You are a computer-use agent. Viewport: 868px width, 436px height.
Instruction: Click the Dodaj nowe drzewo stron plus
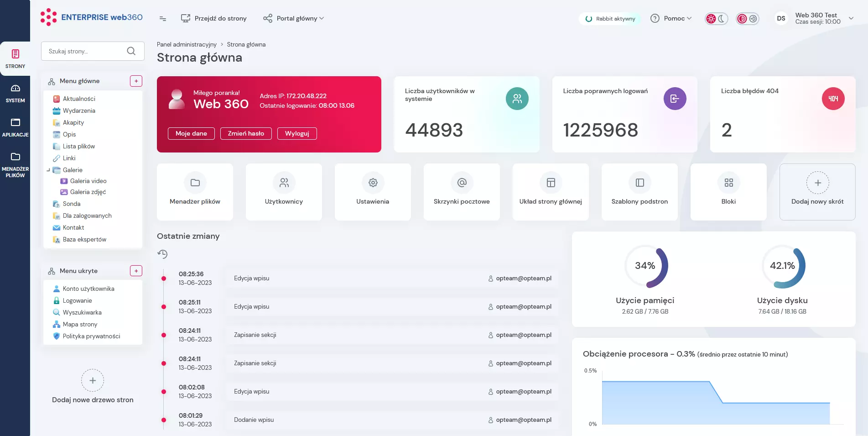[93, 380]
